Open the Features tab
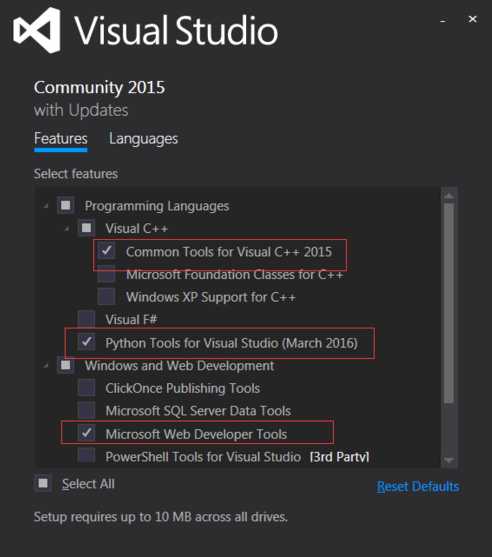The image size is (492, 557). click(61, 139)
